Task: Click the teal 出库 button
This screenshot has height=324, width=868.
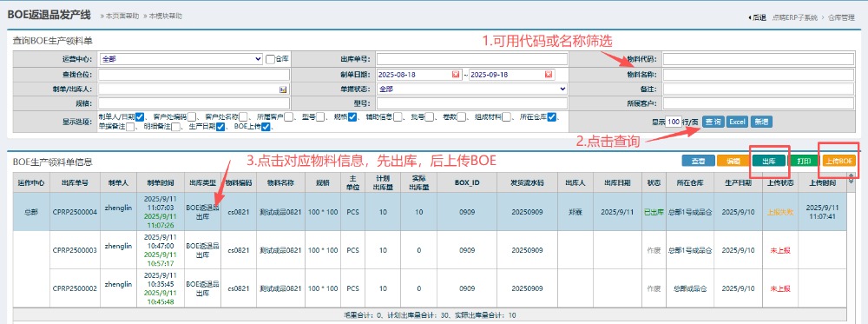Action: coord(768,161)
